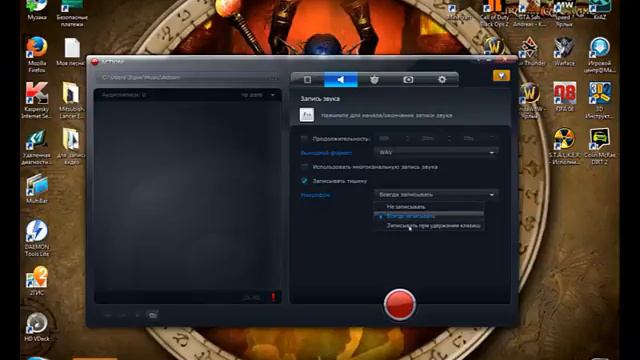Open the Удаленная диагностика desktop shortcut
Viewport: 640px width, 360px height.
point(36,147)
